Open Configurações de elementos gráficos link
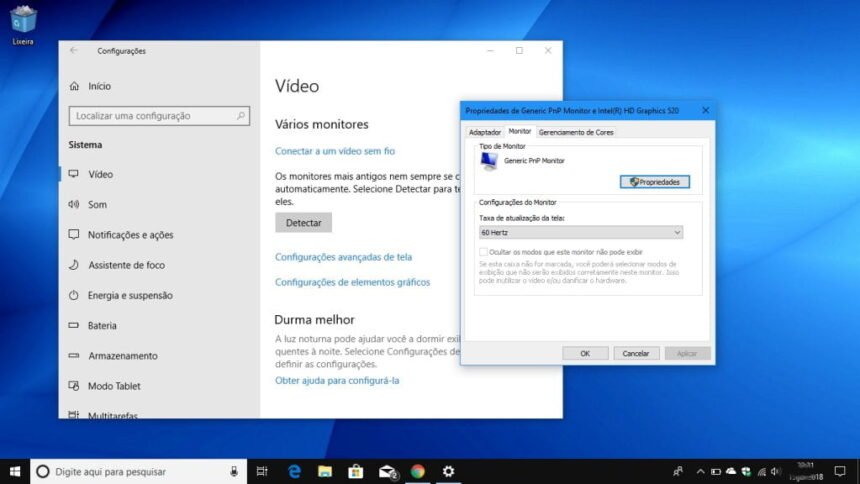Image resolution: width=860 pixels, height=484 pixels. pyautogui.click(x=352, y=282)
